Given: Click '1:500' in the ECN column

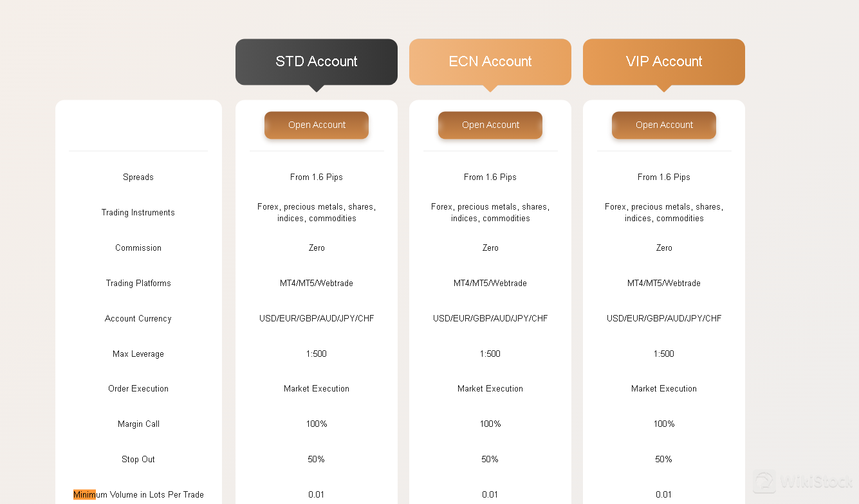Looking at the screenshot, I should [x=490, y=354].
